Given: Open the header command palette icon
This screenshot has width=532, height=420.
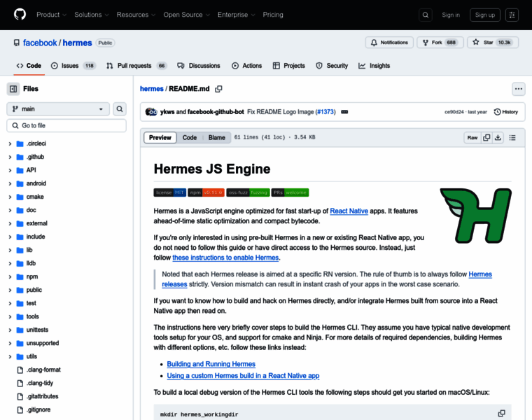Looking at the screenshot, I should 512,15.
